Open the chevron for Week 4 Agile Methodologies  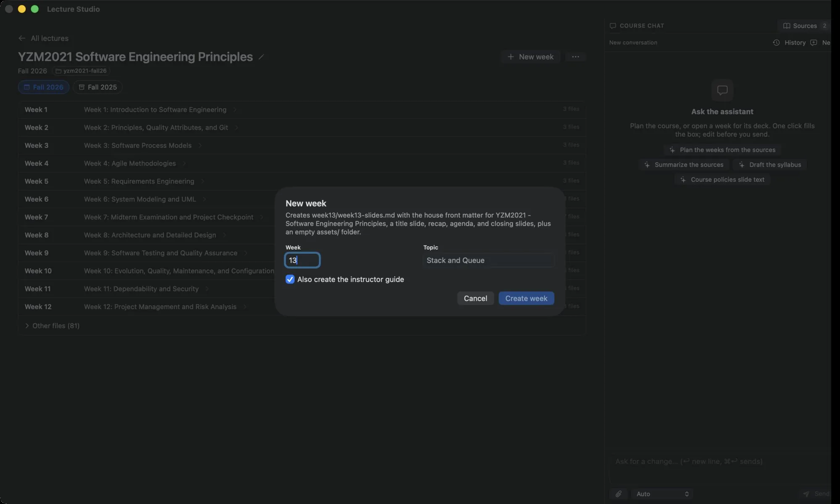pos(184,163)
